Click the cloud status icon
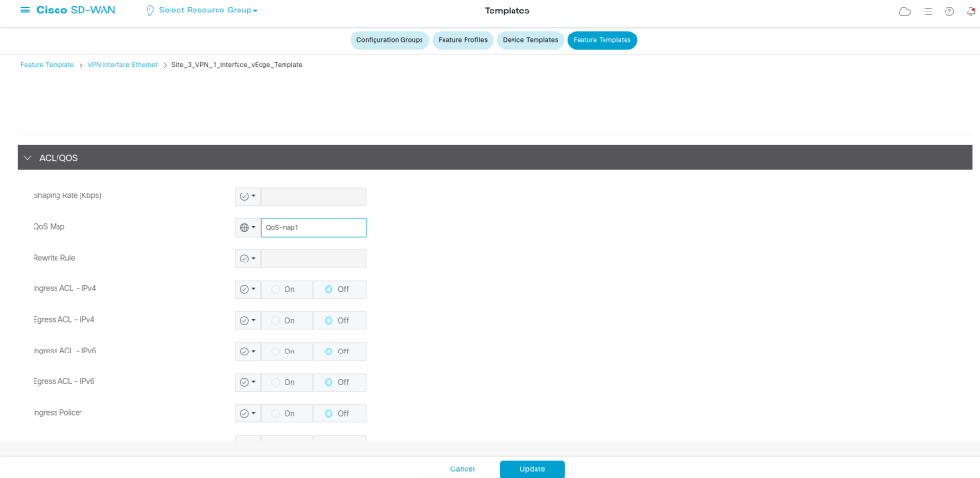The height and width of the screenshot is (478, 980). 904,11
